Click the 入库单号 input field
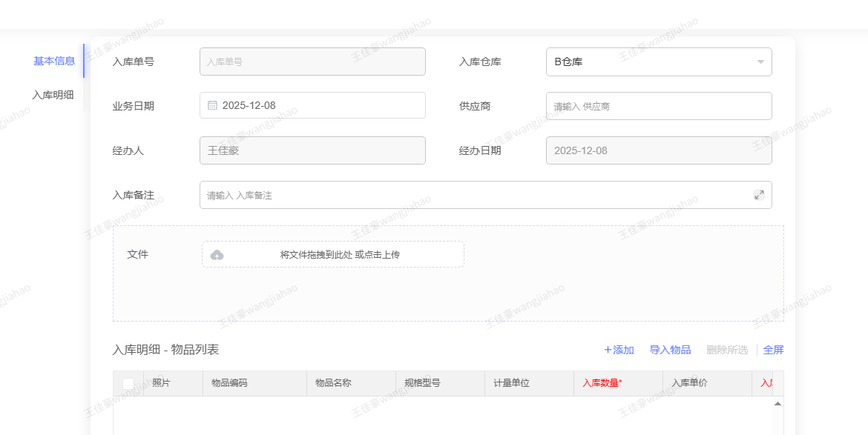This screenshot has width=868, height=435. click(312, 62)
